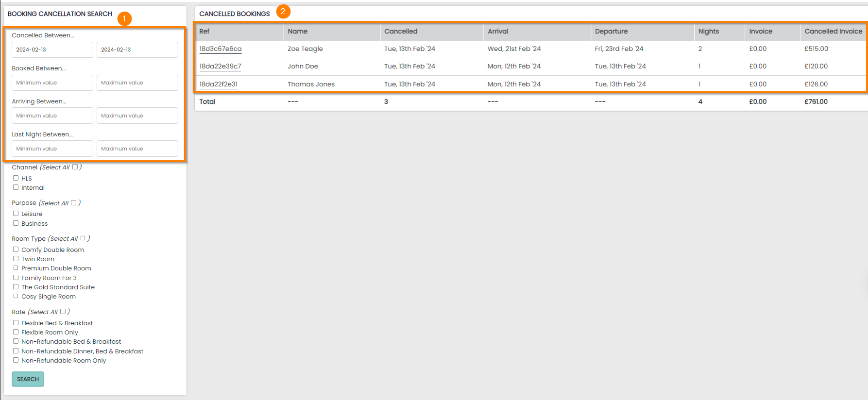Enable the Internal channel checkbox
The image size is (868, 400).
16,187
